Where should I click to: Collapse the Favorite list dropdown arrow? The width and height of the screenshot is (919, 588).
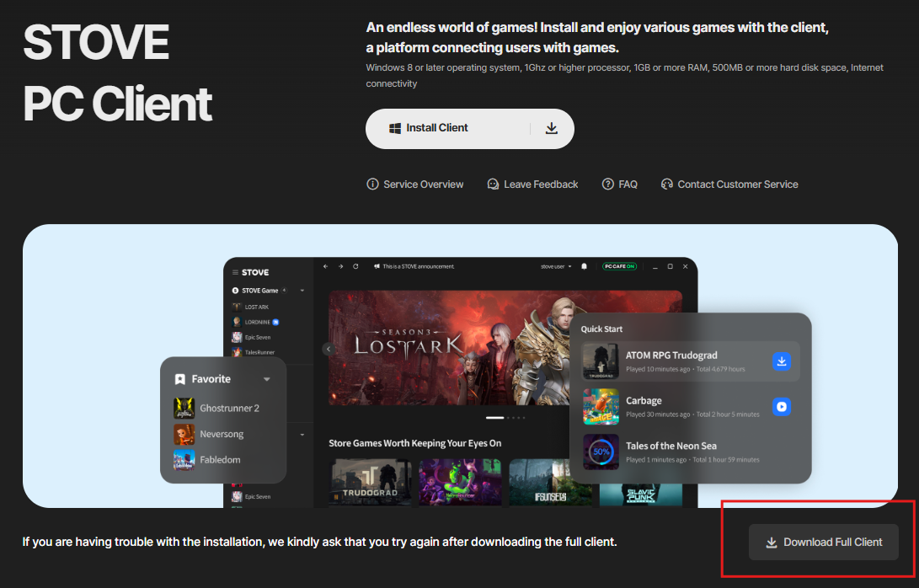267,379
